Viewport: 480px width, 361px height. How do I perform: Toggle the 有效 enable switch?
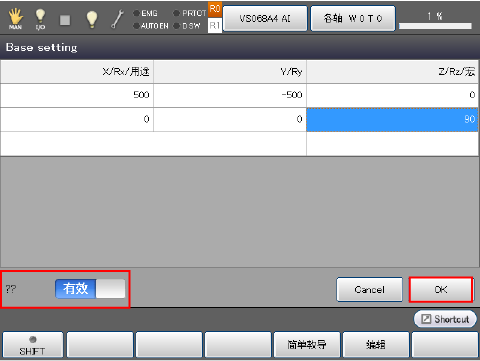(90, 288)
